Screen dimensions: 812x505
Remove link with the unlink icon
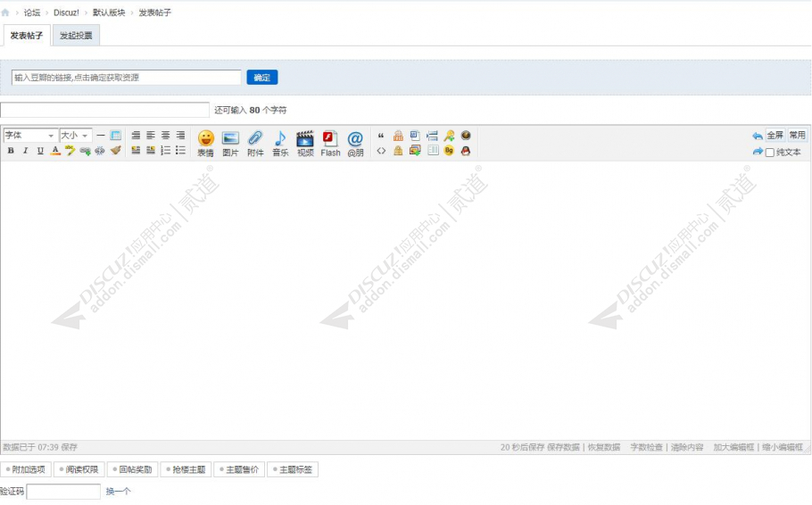(99, 151)
